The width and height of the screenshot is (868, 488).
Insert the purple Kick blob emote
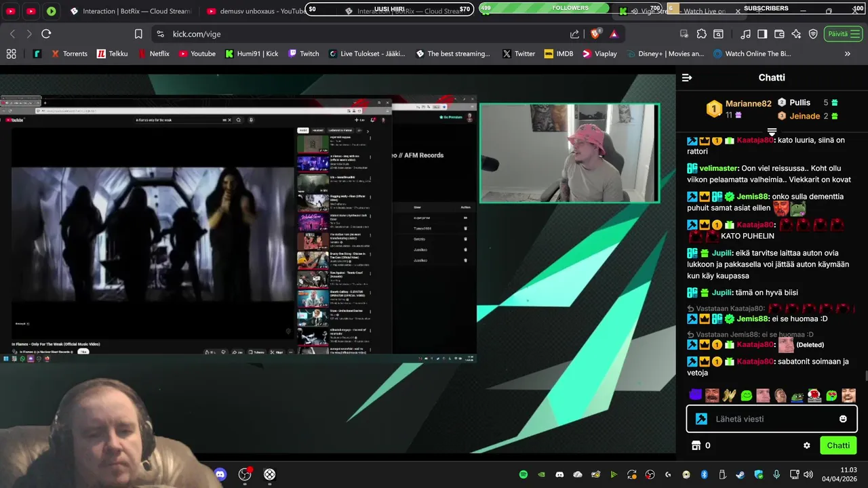pos(696,394)
